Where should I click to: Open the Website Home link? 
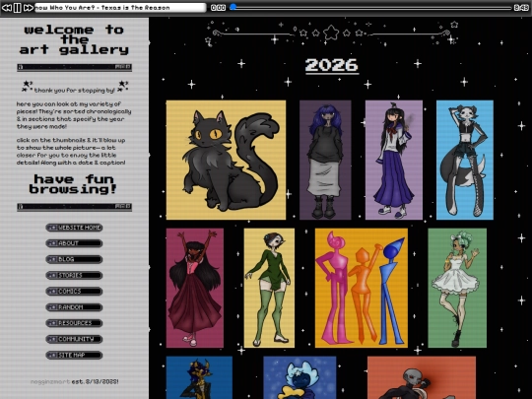(74, 228)
